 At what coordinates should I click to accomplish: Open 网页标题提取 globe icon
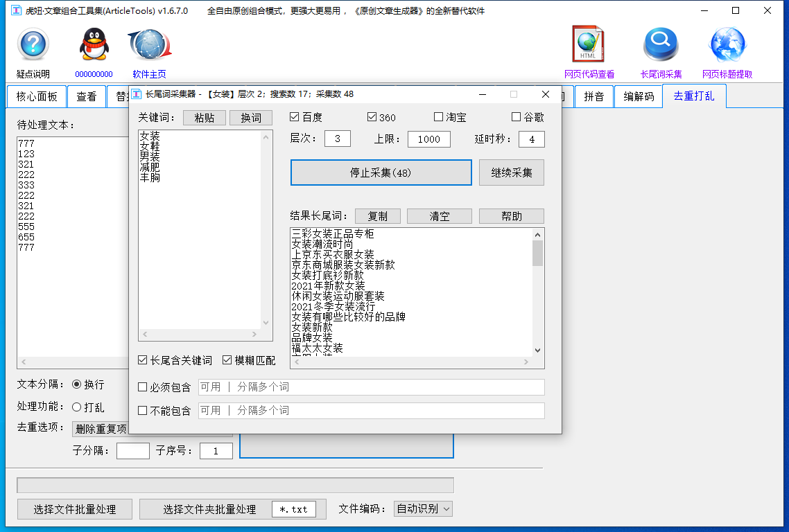(x=727, y=44)
